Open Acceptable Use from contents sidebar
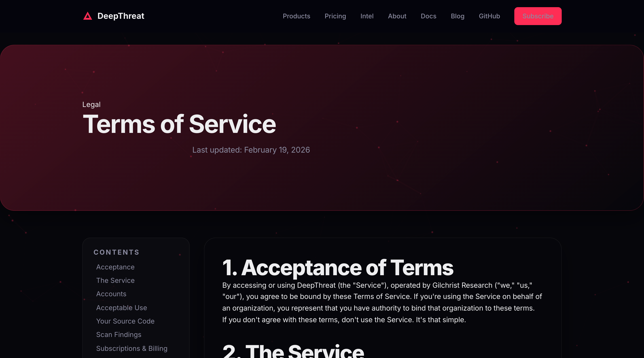The height and width of the screenshot is (358, 644). 121,307
